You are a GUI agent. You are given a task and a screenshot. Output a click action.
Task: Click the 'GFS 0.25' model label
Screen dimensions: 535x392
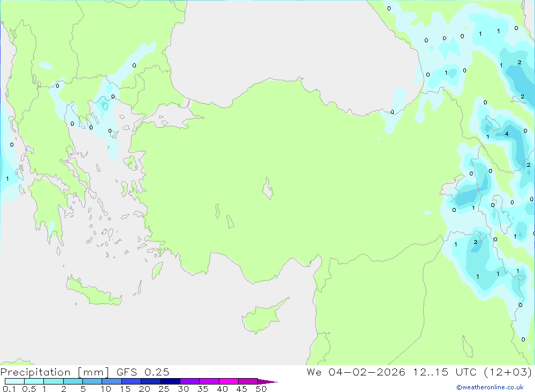click(x=143, y=372)
